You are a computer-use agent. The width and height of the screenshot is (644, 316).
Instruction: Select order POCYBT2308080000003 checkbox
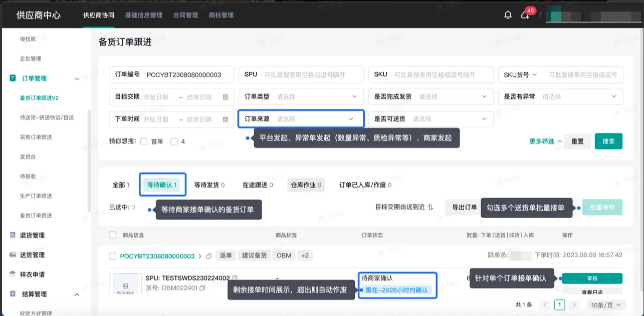[112, 256]
